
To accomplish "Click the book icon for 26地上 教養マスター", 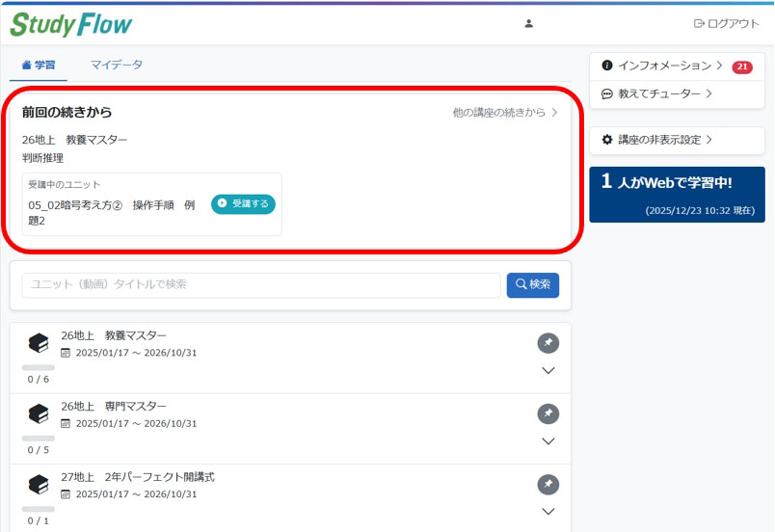I will (x=39, y=342).
